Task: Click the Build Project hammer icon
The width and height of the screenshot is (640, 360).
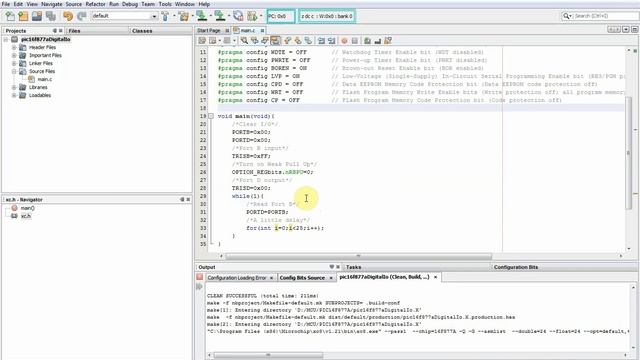Action: (165, 16)
